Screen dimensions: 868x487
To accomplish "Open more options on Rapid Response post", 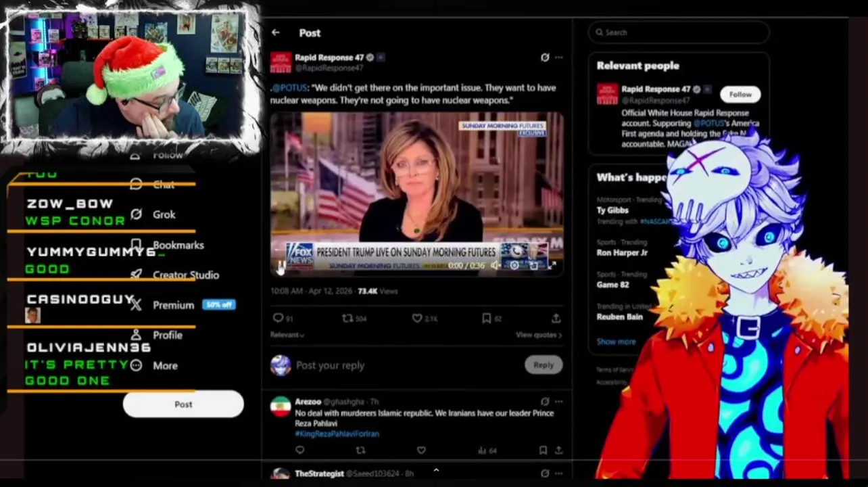I will pyautogui.click(x=558, y=57).
